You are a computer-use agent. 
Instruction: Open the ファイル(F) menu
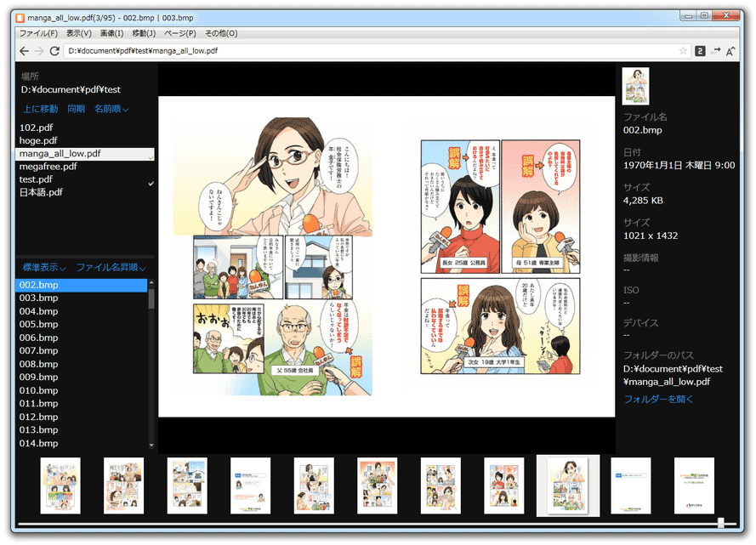coord(38,33)
